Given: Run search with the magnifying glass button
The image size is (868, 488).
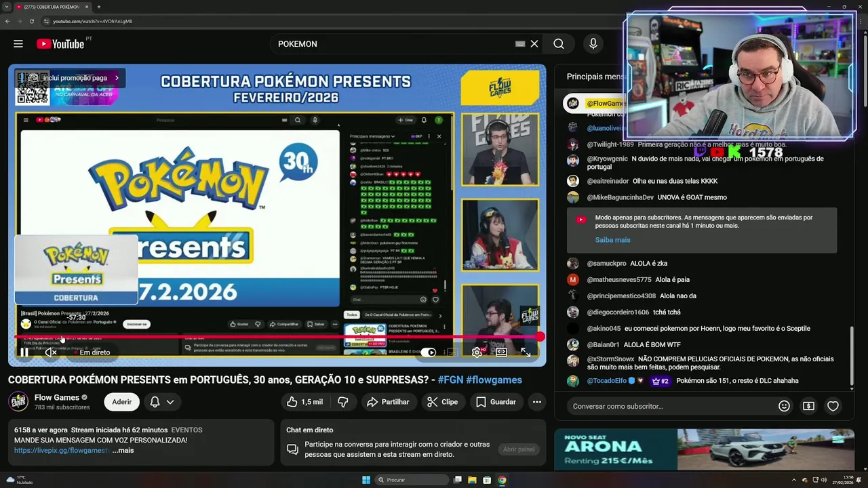Looking at the screenshot, I should 558,44.
